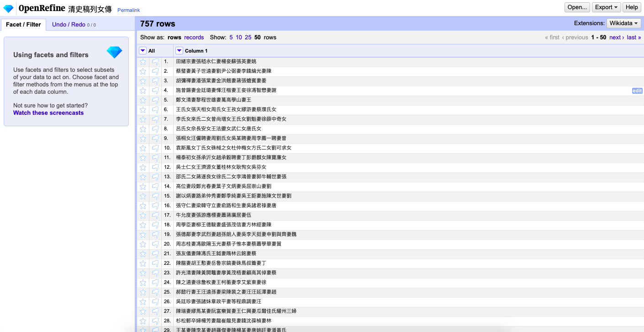Open the All column dropdown menu
This screenshot has width=644, height=332.
click(143, 51)
